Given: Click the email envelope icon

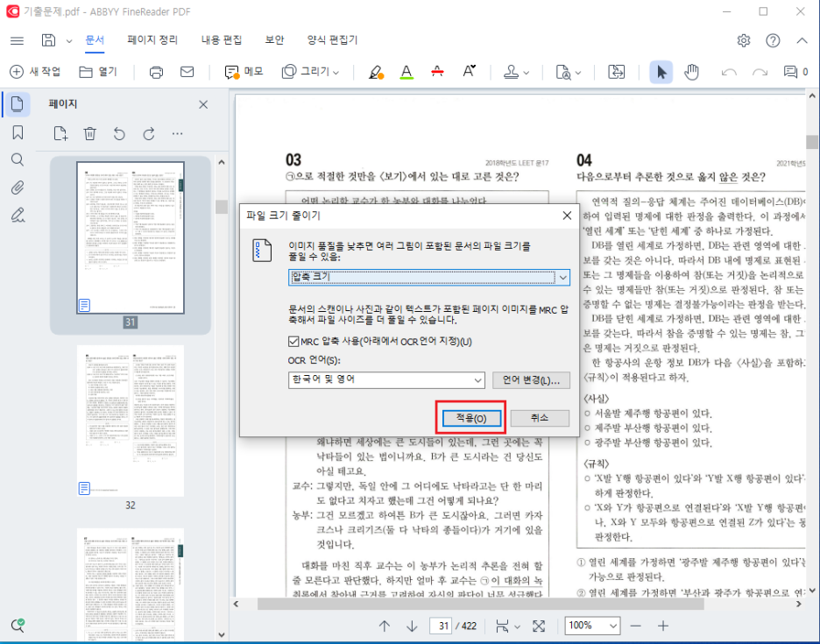Looking at the screenshot, I should (187, 72).
